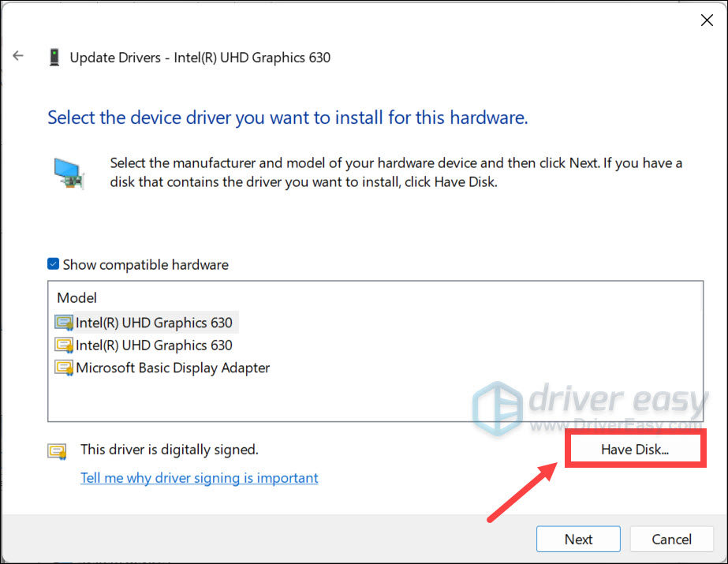
Task: Select the first Intel(R) UHD Graphics 630 name
Action: pyautogui.click(x=154, y=323)
